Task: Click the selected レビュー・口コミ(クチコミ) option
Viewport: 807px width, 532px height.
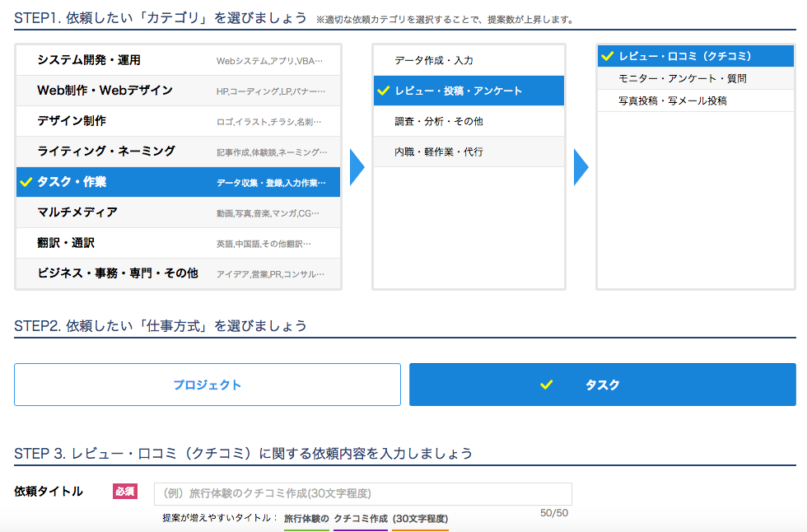Action: 696,56
